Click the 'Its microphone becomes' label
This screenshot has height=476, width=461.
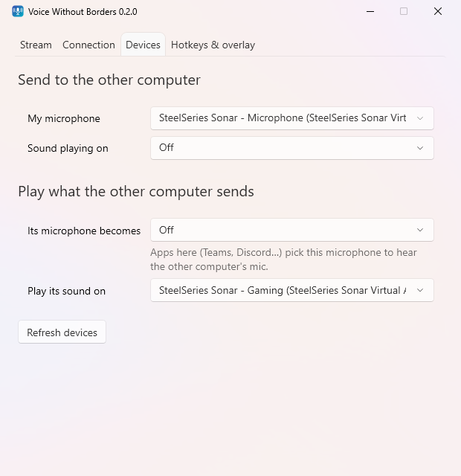coord(84,231)
